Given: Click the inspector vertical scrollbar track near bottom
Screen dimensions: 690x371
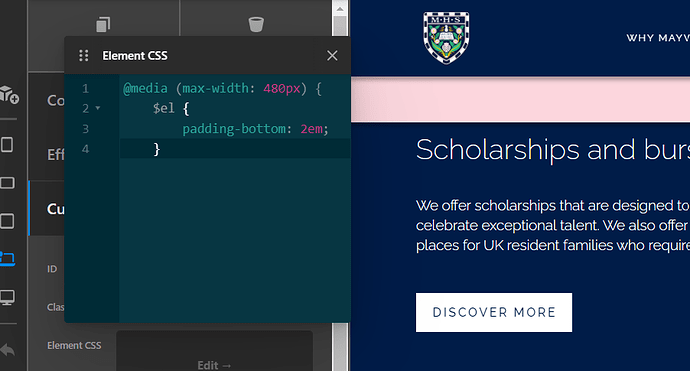Looking at the screenshot, I should coord(340,347).
